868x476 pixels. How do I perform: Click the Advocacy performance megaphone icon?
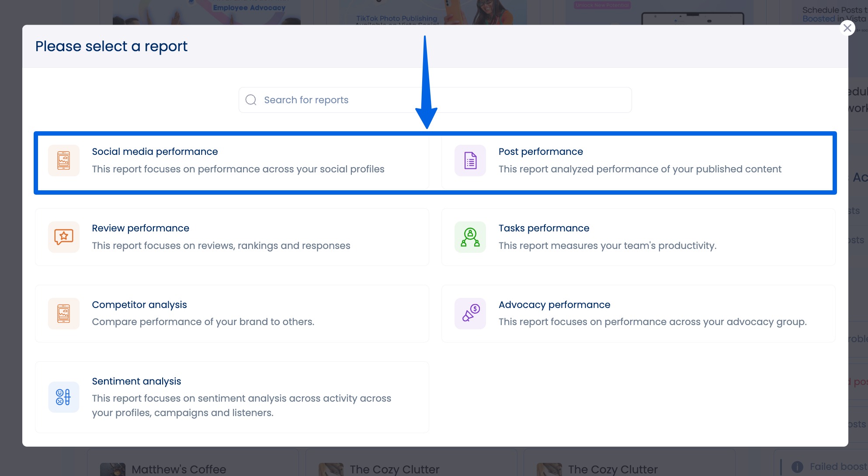point(470,313)
